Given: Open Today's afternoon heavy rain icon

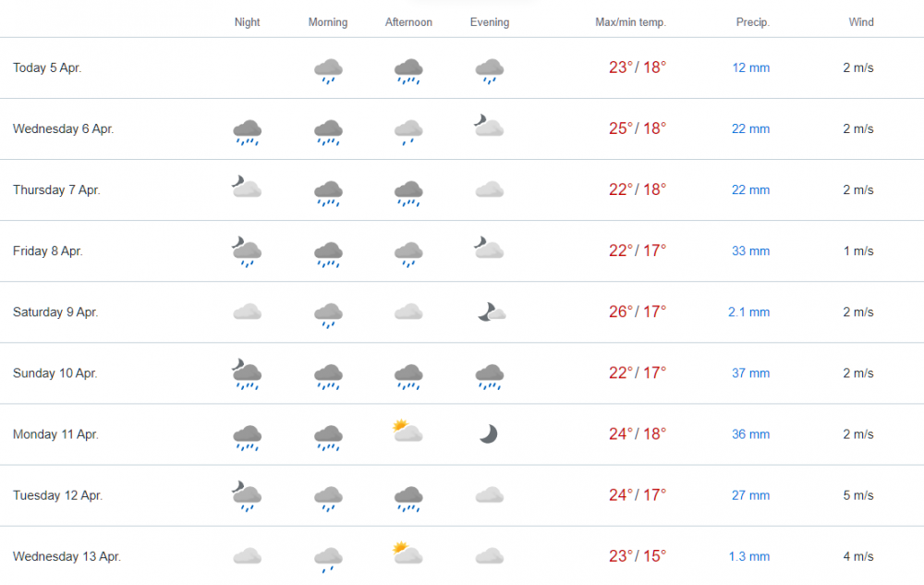Looking at the screenshot, I should tap(408, 71).
